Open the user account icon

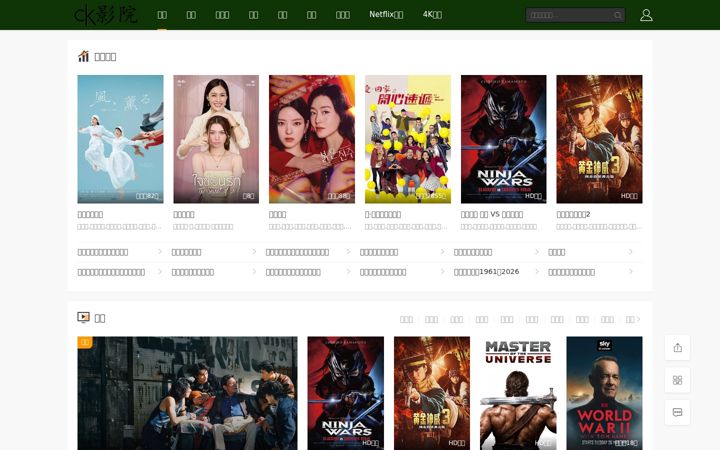tap(646, 15)
